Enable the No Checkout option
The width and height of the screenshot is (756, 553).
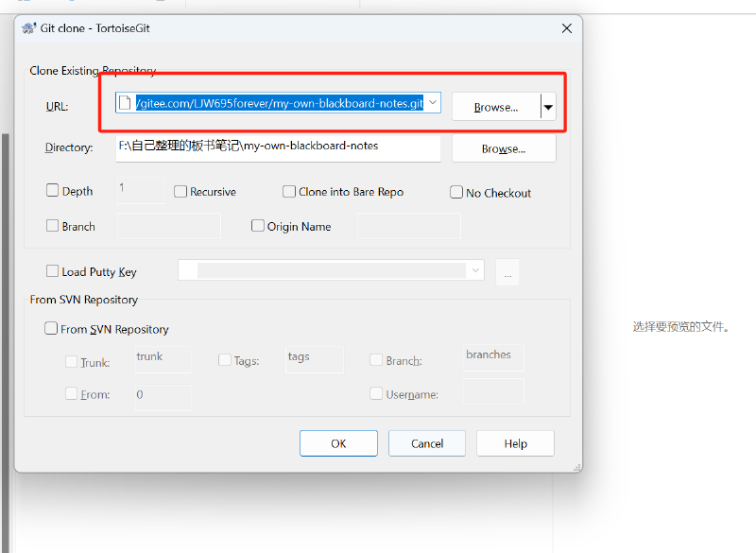coord(456,193)
